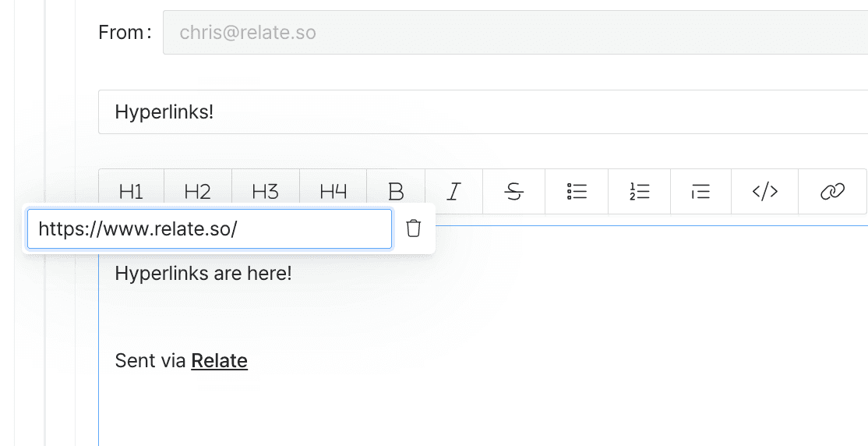The image size is (868, 446).
Task: Click the Hyperlinks! subject field
Action: [x=483, y=112]
